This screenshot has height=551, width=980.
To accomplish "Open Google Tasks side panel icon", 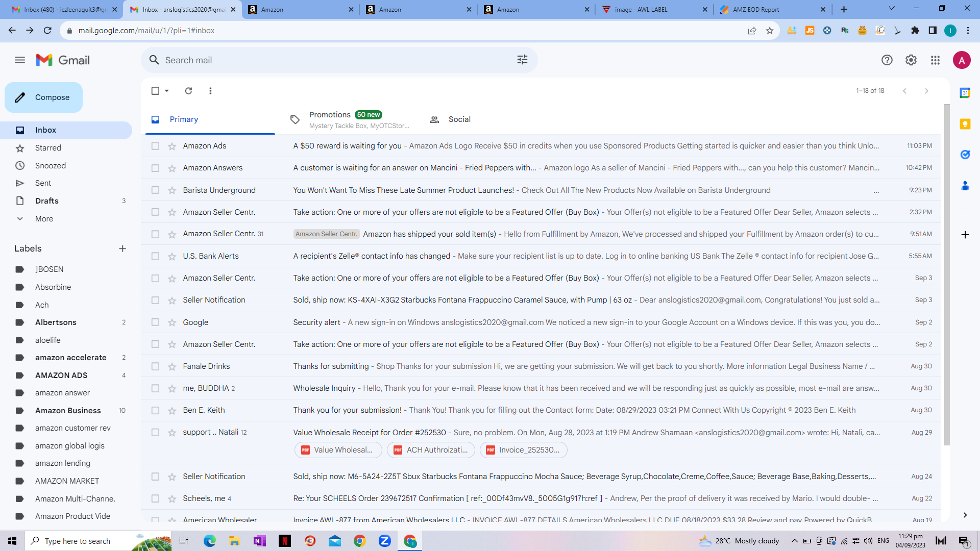I will (x=965, y=155).
